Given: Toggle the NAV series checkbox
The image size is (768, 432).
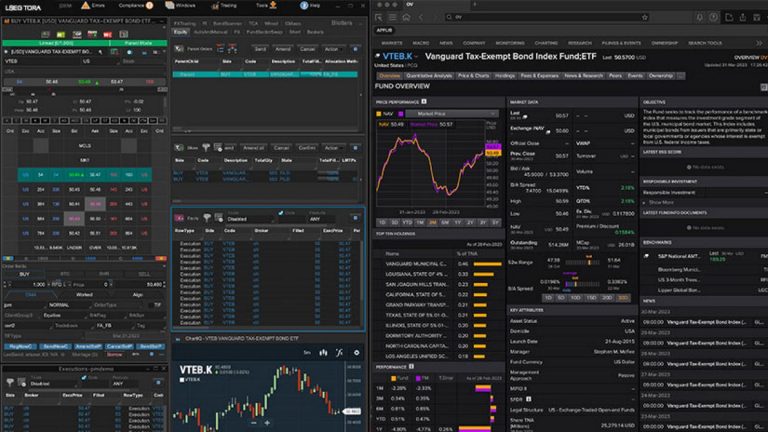Looking at the screenshot, I should [x=380, y=114].
